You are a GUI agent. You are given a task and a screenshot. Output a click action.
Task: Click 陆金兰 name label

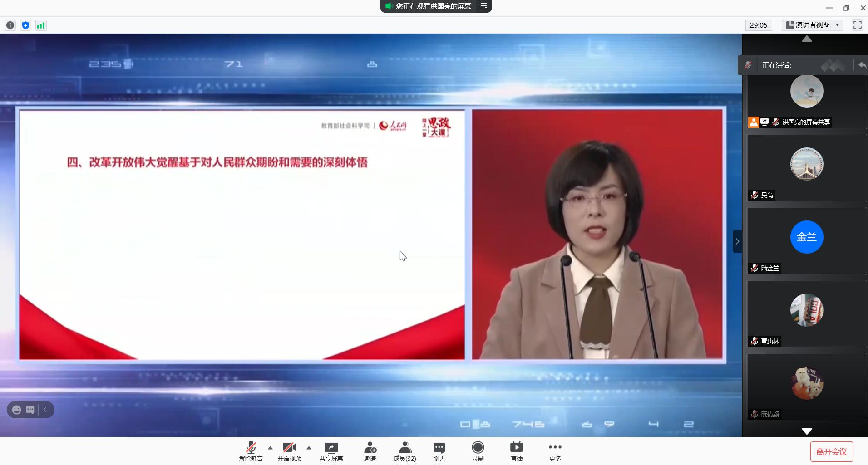point(770,268)
